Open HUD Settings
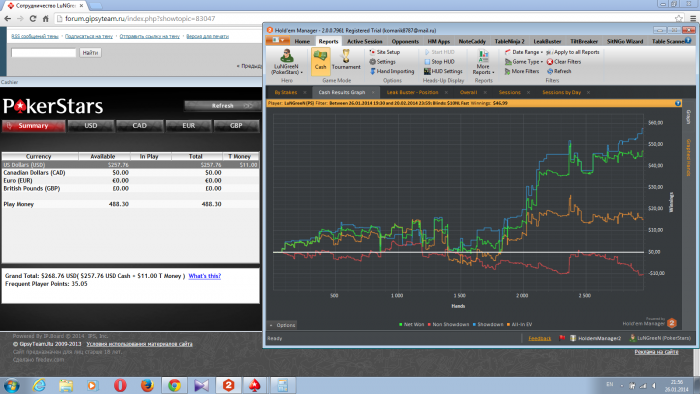 (x=443, y=71)
